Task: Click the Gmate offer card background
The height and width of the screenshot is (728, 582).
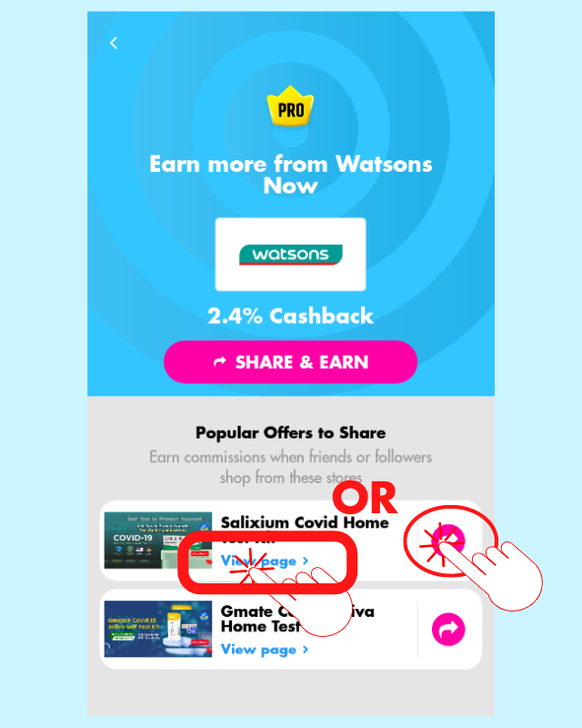Action: click(x=290, y=629)
